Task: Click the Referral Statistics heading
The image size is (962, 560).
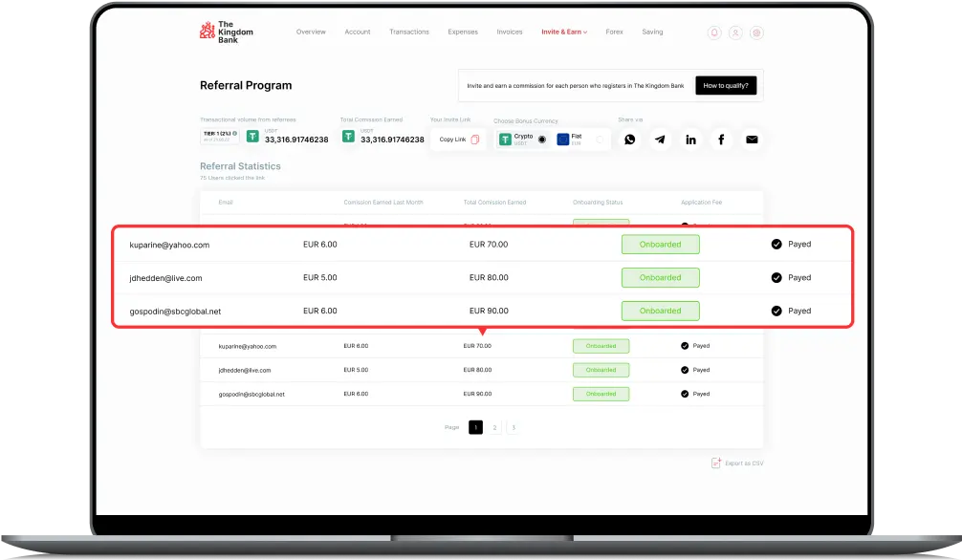Action: click(241, 166)
